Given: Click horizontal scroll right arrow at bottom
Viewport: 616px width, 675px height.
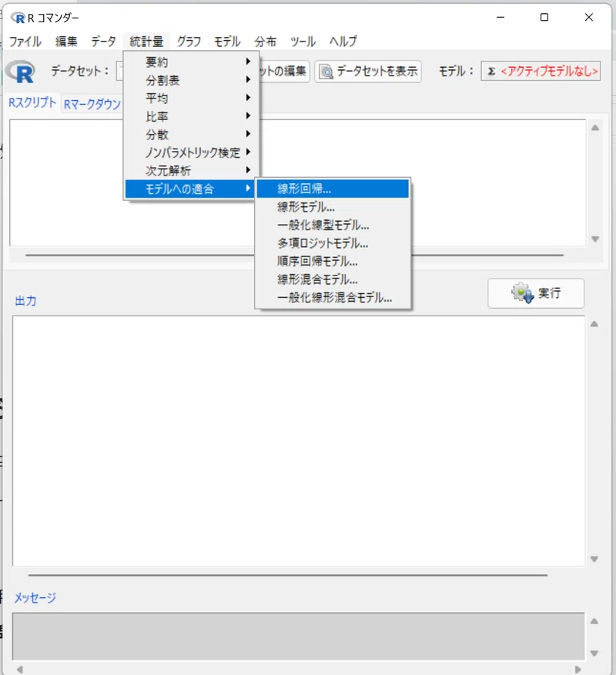Looking at the screenshot, I should pos(578,670).
